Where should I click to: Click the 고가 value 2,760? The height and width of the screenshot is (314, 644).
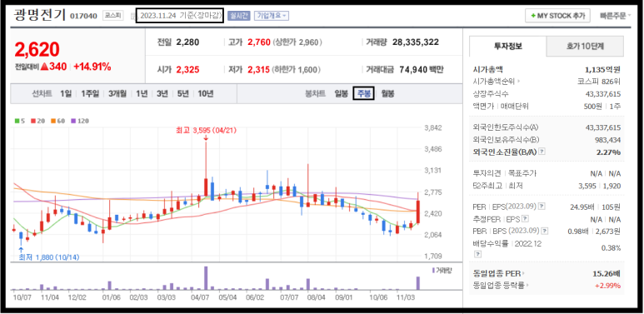pyautogui.click(x=259, y=42)
